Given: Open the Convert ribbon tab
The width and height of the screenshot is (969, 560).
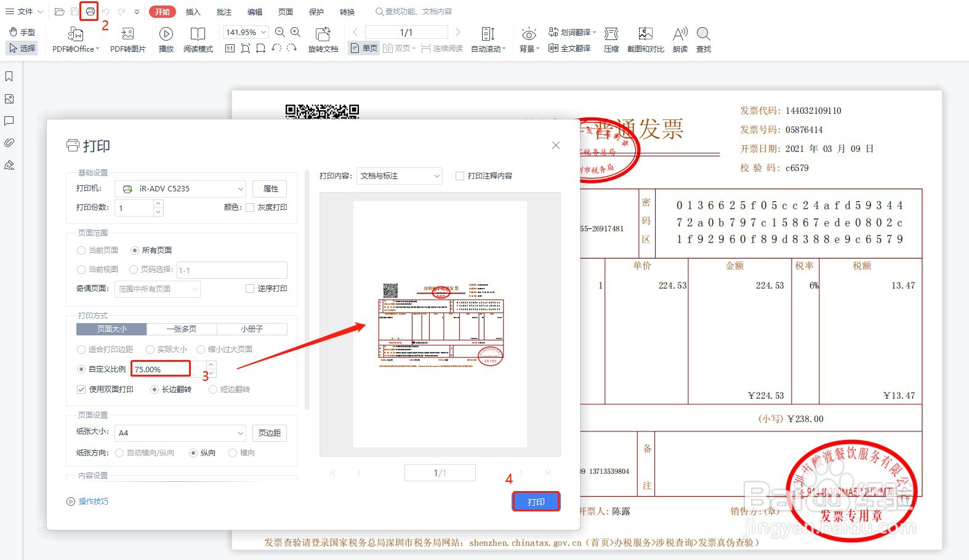Looking at the screenshot, I should pos(347,12).
